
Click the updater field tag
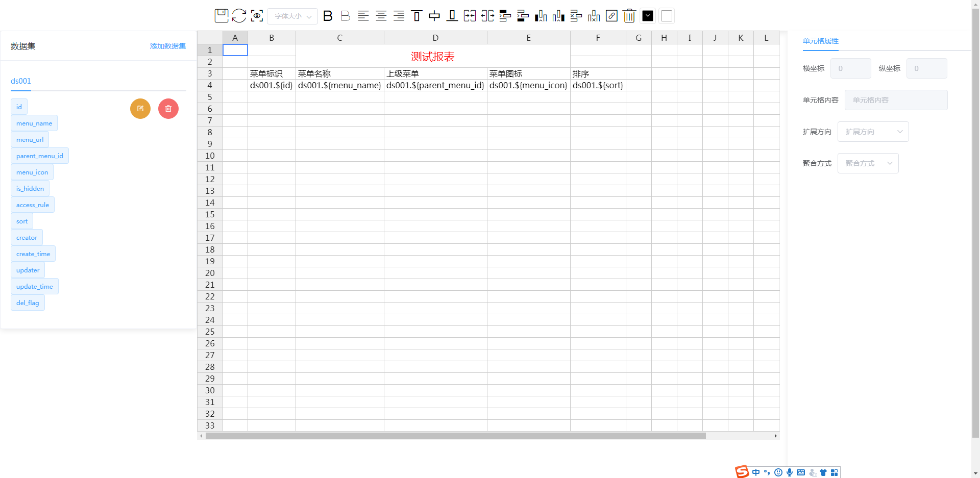click(x=28, y=270)
